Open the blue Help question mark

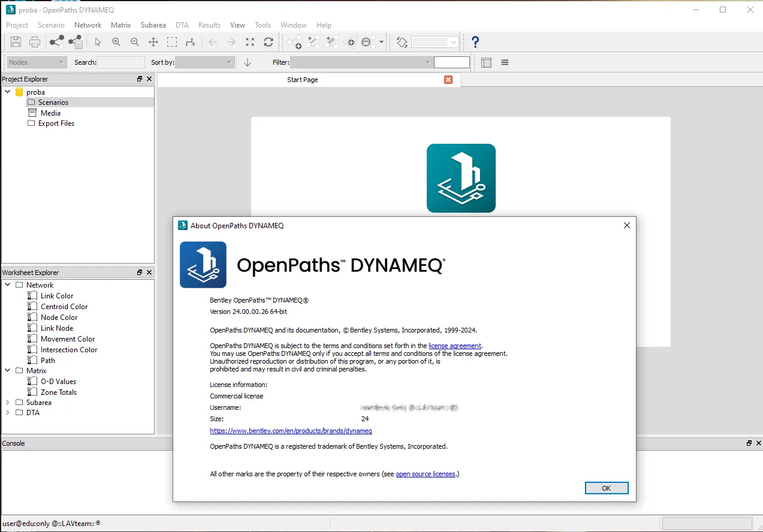click(x=475, y=42)
